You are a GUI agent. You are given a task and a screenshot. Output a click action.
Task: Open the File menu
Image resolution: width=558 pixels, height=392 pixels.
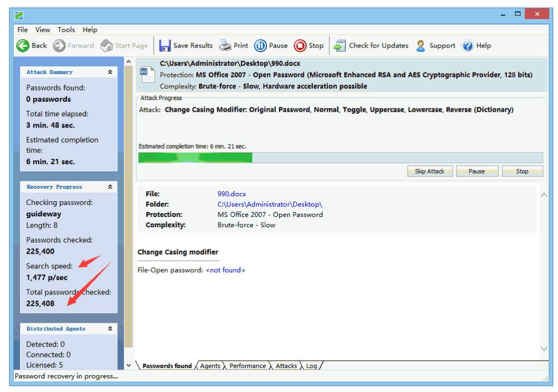(x=22, y=30)
